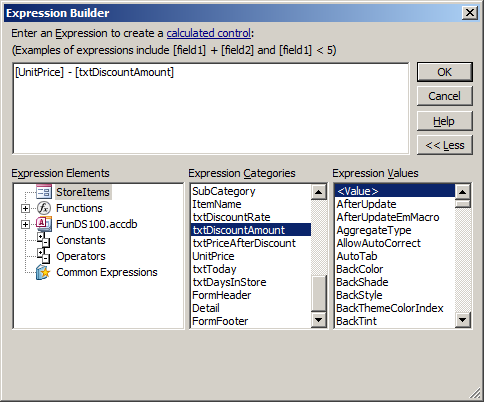
Task: Select AfterUpdateEmMacro in Expression Values
Action: click(x=395, y=217)
